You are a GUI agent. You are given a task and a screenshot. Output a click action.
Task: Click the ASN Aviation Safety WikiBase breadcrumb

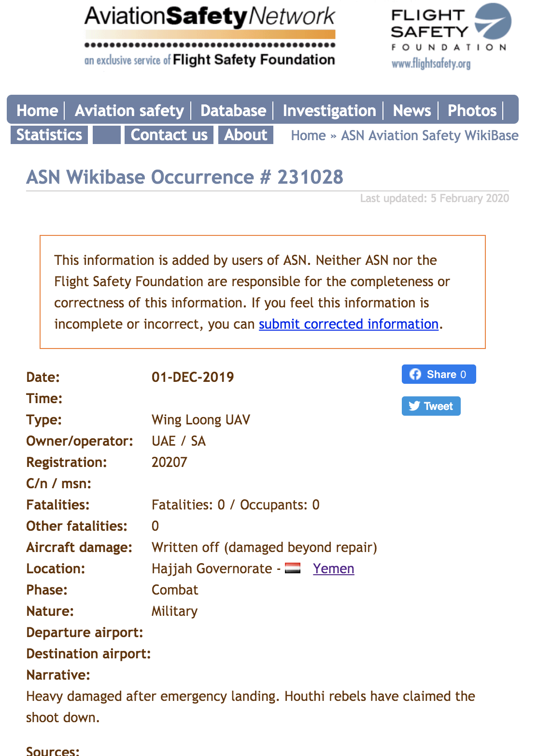click(429, 135)
